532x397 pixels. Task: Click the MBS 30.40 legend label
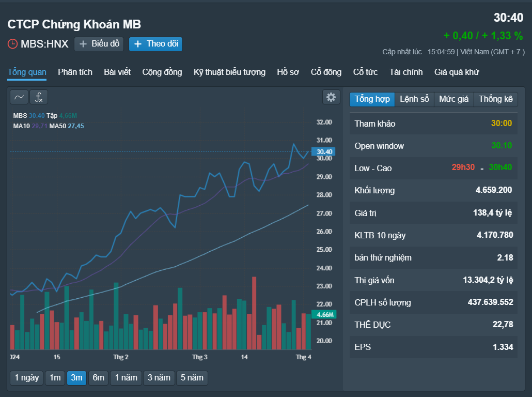pyautogui.click(x=29, y=115)
